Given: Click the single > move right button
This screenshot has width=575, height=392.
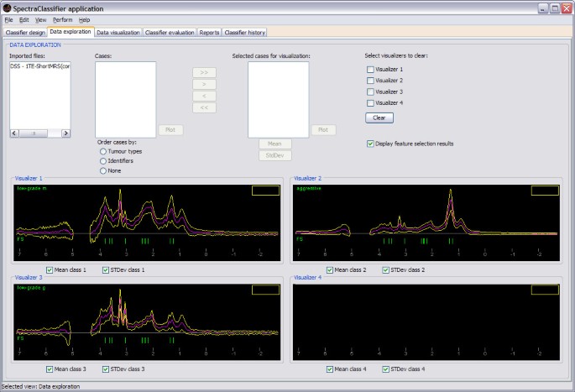Looking at the screenshot, I should coord(206,85).
